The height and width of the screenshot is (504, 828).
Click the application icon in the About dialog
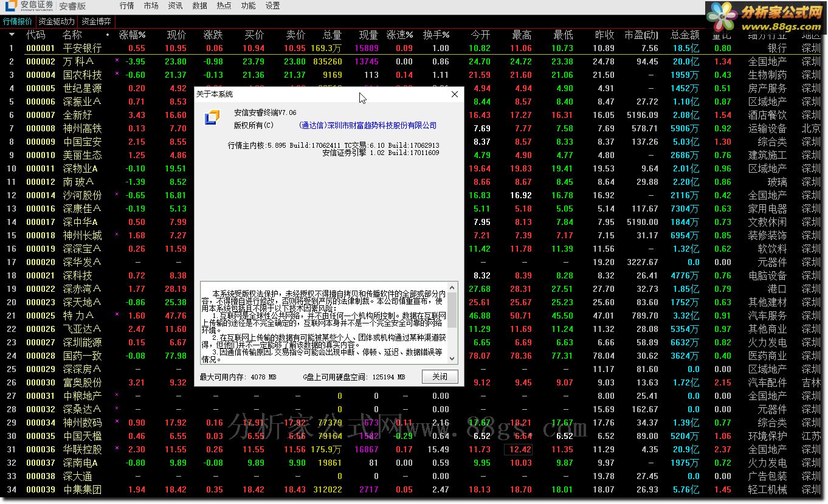coord(212,118)
